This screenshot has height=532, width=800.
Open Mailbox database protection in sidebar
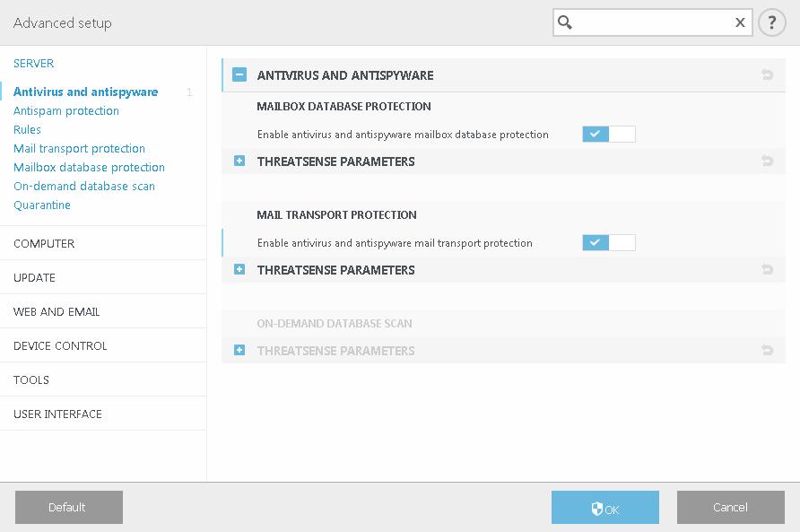90,168
